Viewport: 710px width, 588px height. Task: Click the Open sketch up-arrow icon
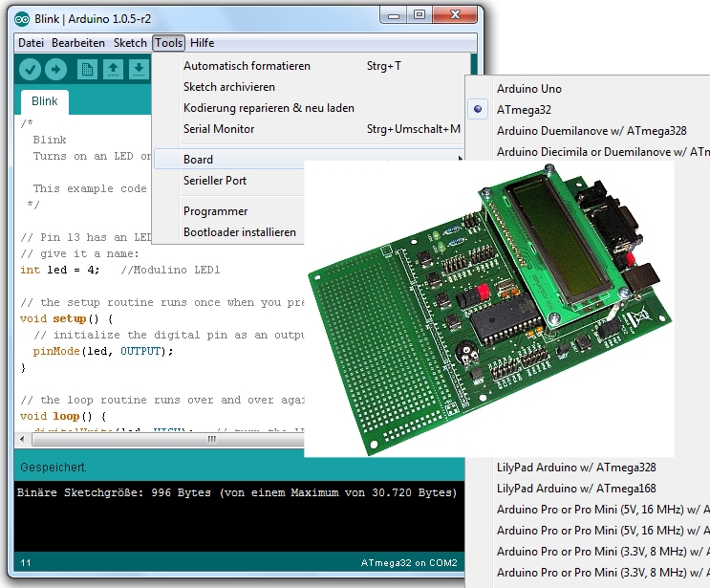tap(113, 69)
